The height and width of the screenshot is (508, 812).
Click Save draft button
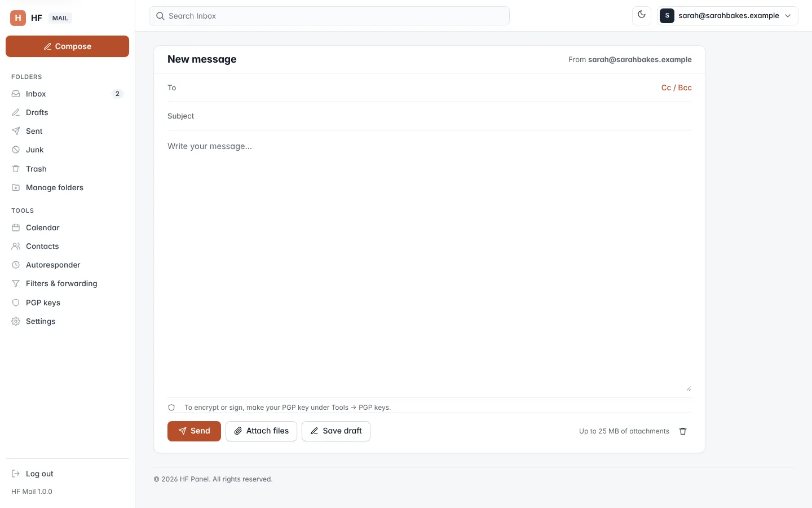tap(336, 431)
